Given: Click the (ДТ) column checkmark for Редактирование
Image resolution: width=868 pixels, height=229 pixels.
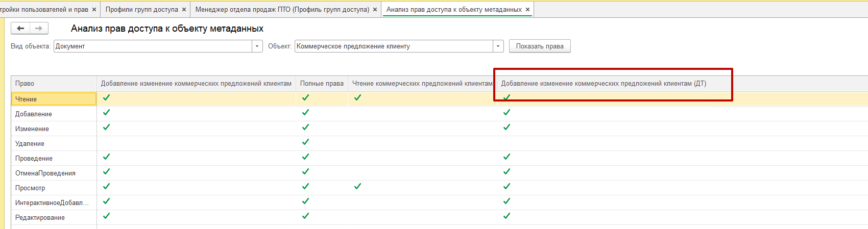Looking at the screenshot, I should pos(507,216).
